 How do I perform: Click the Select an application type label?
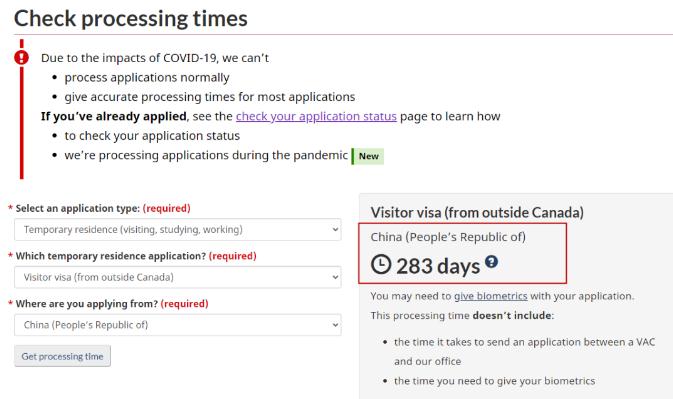78,209
